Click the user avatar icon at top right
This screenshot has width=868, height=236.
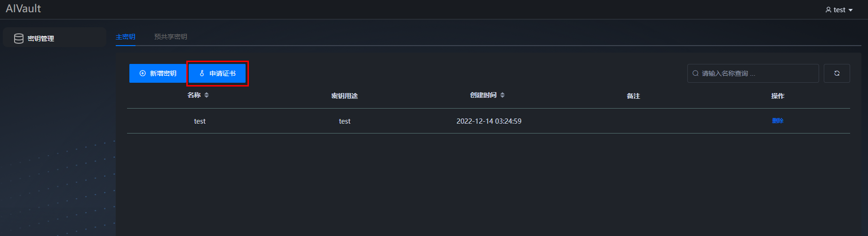pos(828,10)
